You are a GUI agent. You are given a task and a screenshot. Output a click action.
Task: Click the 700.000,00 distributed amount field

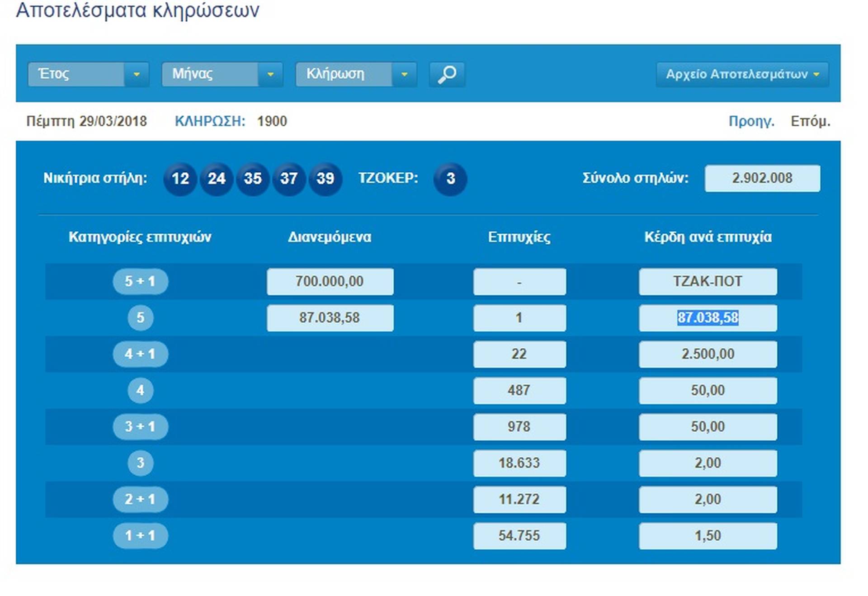[x=330, y=281]
